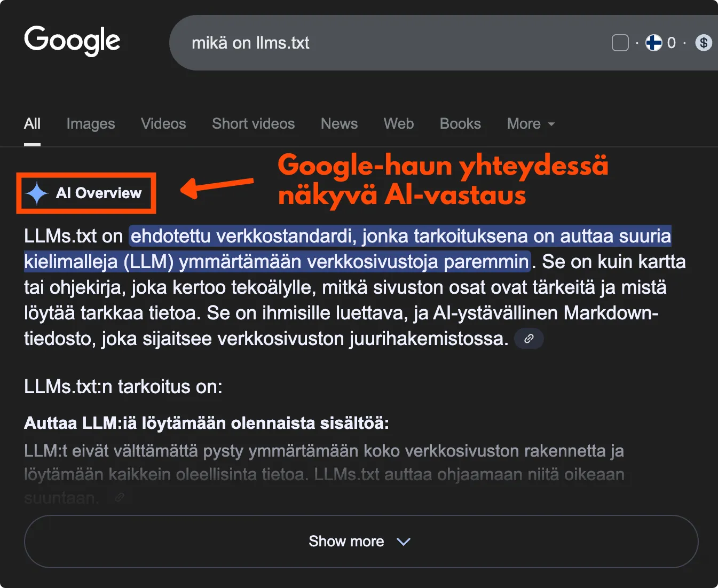Viewport: 718px width, 588px height.
Task: Select paragraph starting 'LLM:t eivät välttämättä pysty'
Action: (x=324, y=474)
